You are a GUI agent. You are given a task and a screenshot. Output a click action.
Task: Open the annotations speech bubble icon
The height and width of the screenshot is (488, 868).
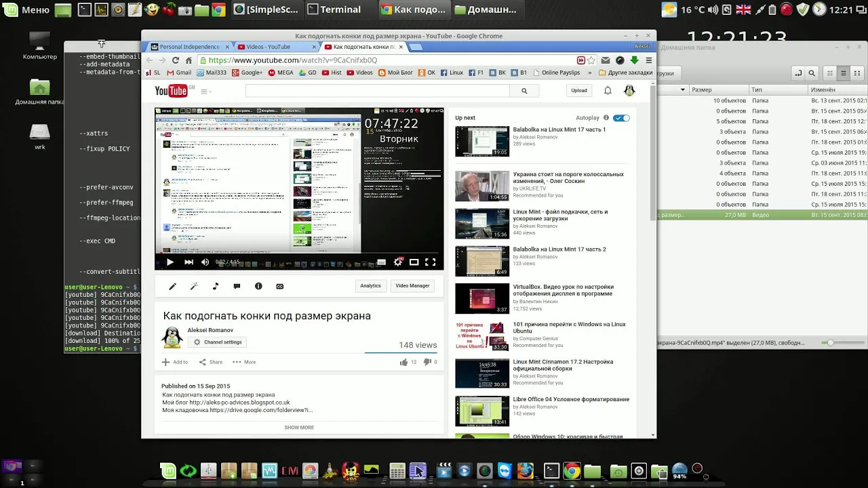coord(237,286)
